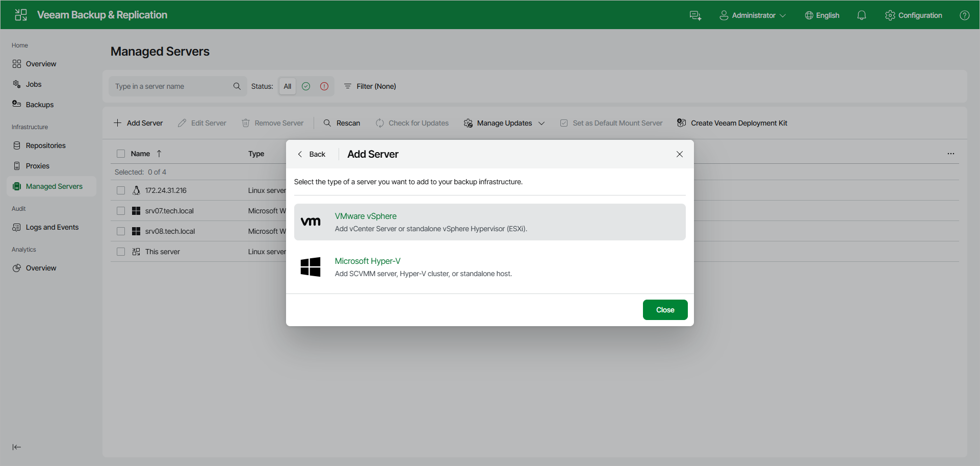Expand the Manage Updates dropdown arrow

pyautogui.click(x=541, y=123)
